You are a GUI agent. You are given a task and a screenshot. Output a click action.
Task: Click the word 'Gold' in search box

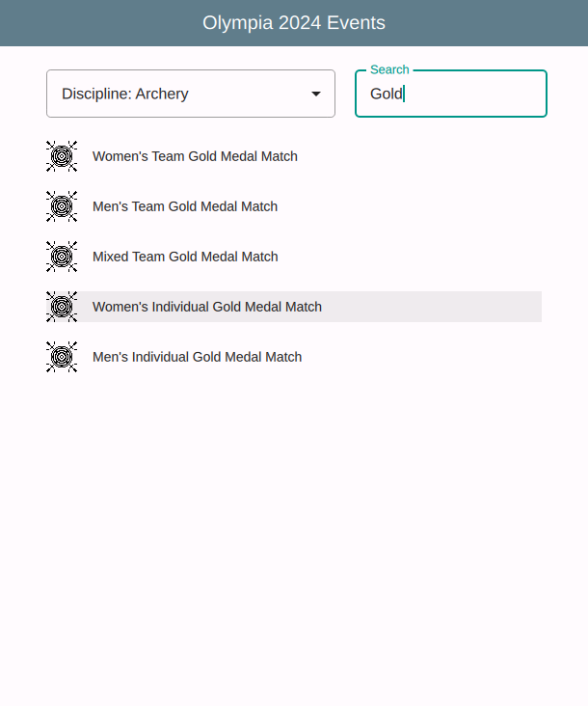386,94
